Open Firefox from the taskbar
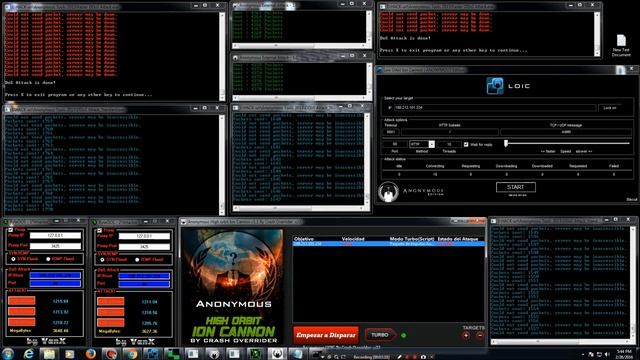The height and width of the screenshot is (360, 640). (x=91, y=353)
